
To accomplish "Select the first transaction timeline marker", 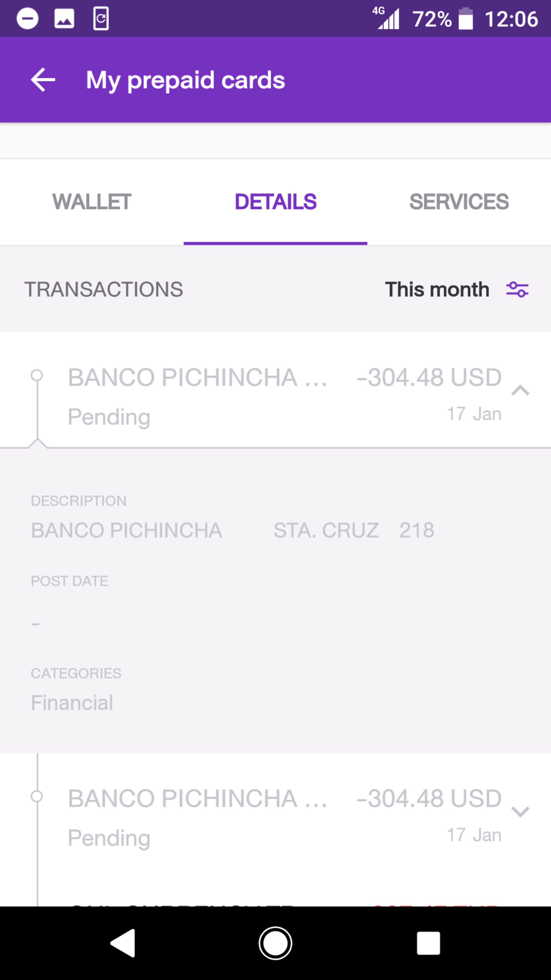I will click(x=37, y=375).
